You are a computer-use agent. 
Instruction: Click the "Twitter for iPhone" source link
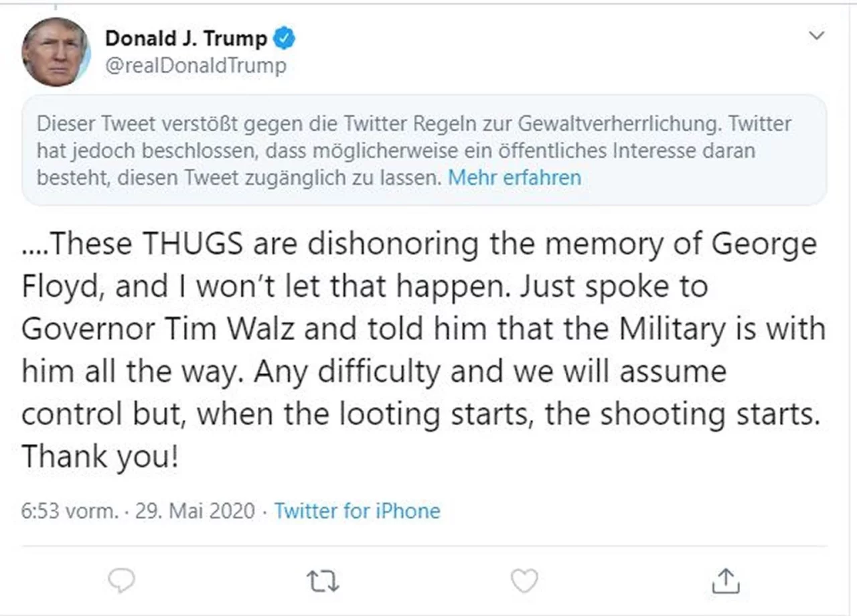tap(358, 512)
